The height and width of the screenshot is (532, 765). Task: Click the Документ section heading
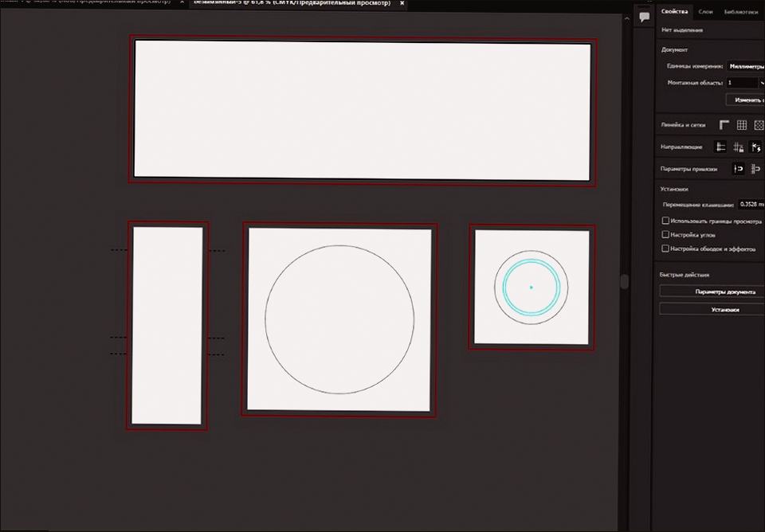click(x=674, y=49)
